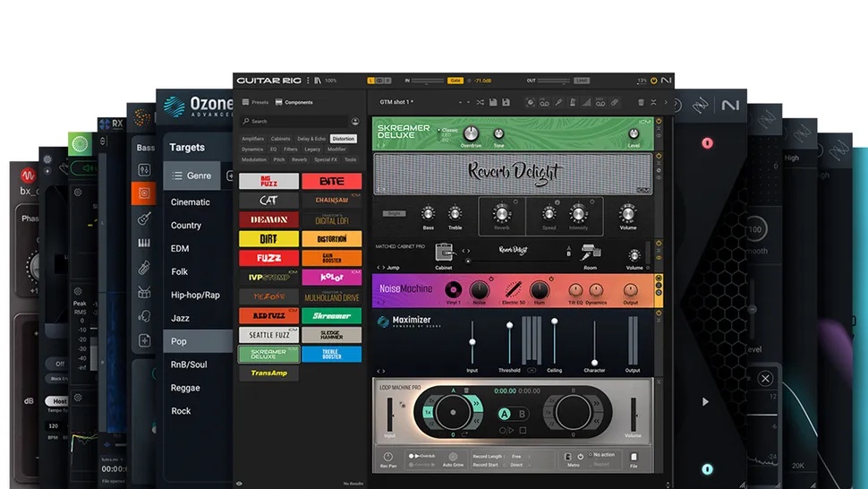Viewport: 868px width, 489px height.
Task: Open the metronome icon in toolbar
Action: click(573, 102)
